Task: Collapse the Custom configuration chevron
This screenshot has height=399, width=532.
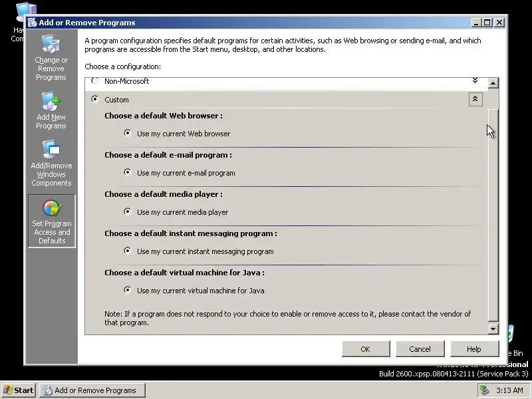Action: [x=475, y=99]
